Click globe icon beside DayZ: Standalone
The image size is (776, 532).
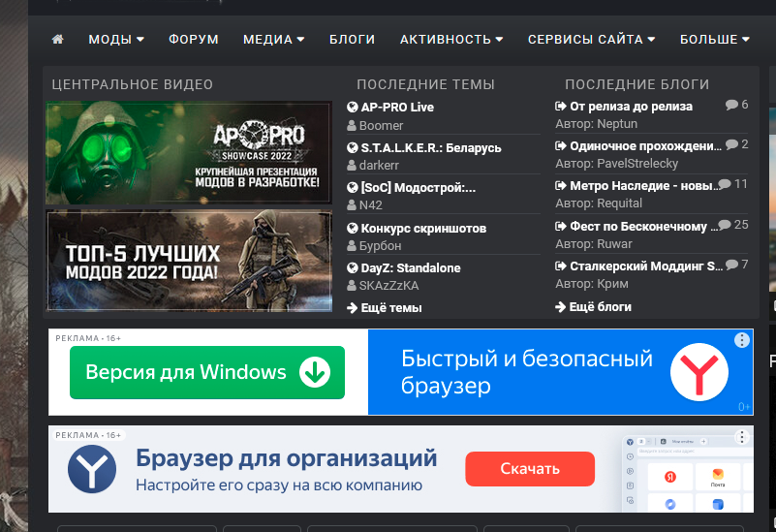coord(353,268)
